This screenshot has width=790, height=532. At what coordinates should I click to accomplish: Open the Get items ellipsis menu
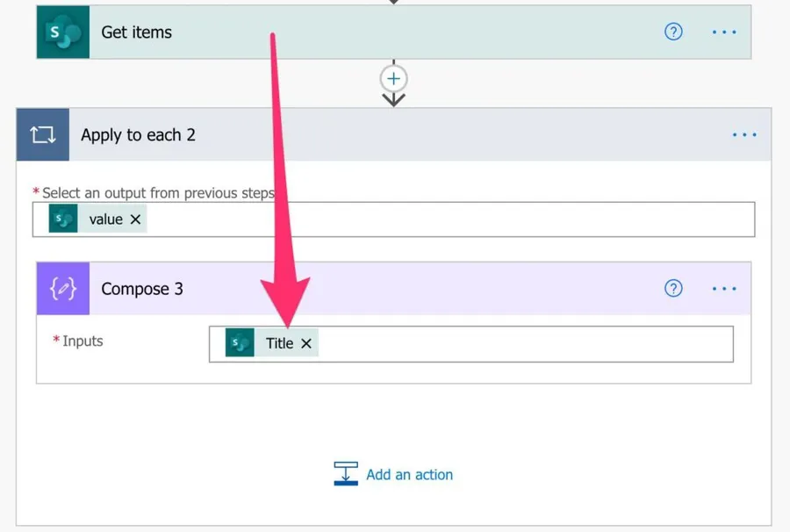(x=724, y=32)
